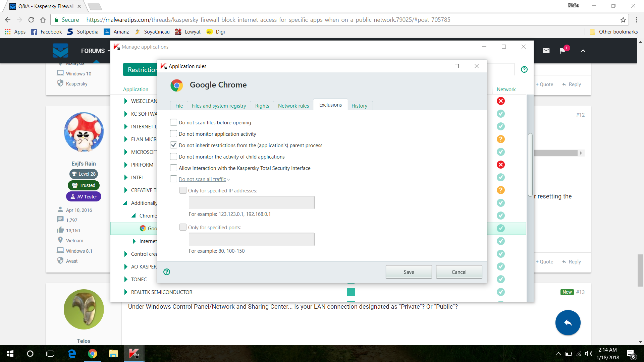The image size is (644, 362).
Task: Click red blocked network icon for WISECLEAN
Action: click(500, 101)
